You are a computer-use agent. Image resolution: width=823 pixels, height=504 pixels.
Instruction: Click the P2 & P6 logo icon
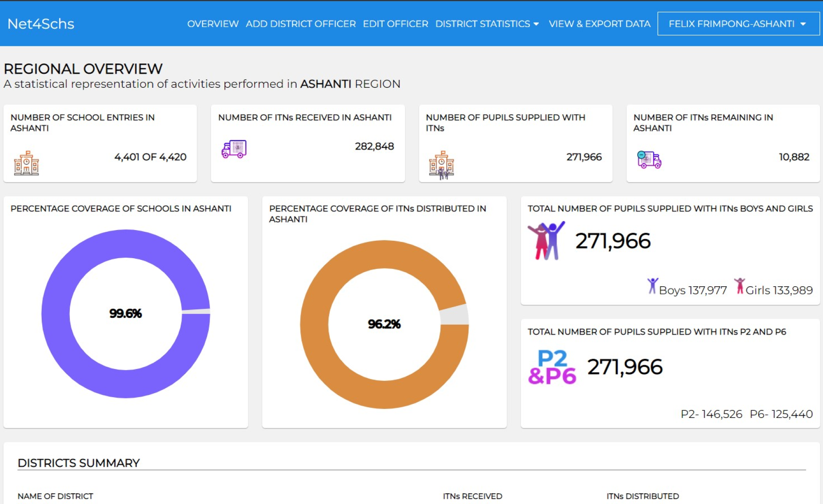point(552,367)
